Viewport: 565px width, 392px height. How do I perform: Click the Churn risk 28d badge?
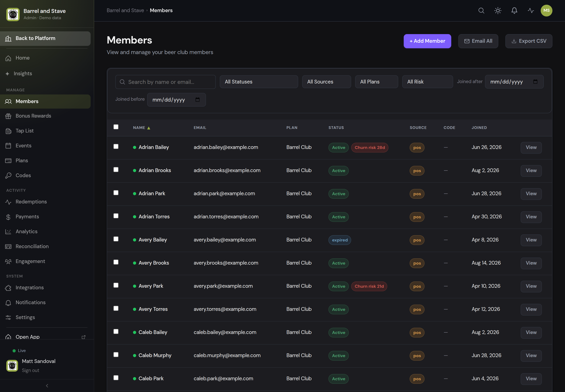370,148
